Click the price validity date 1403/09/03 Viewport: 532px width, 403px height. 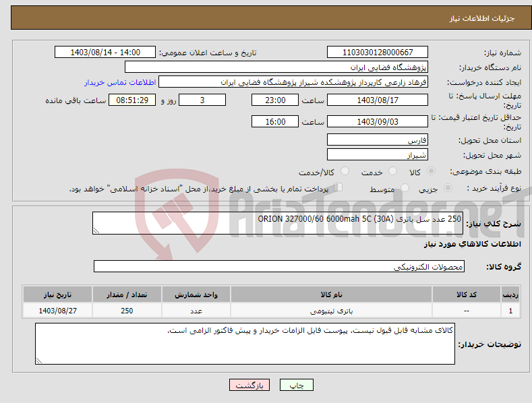378,121
